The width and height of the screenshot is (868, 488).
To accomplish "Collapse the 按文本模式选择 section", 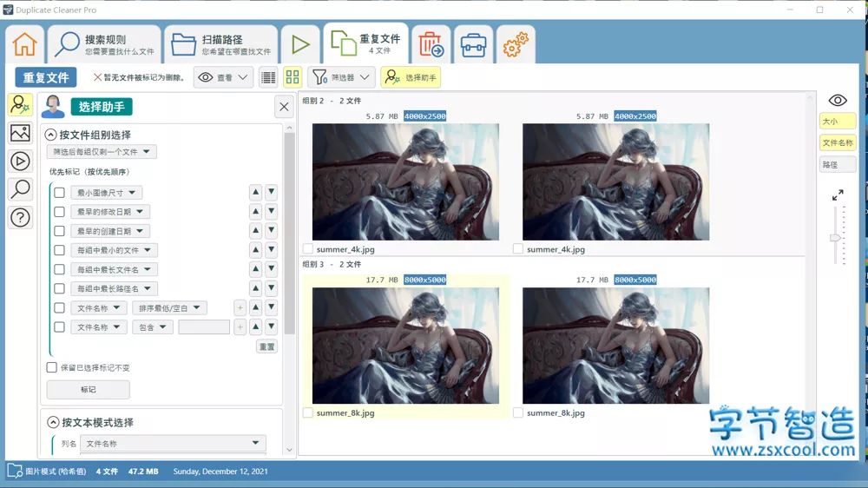I will (x=53, y=423).
